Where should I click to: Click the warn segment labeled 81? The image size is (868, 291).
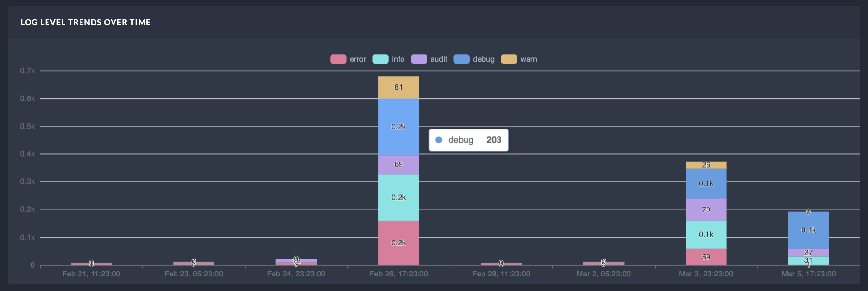(x=399, y=88)
